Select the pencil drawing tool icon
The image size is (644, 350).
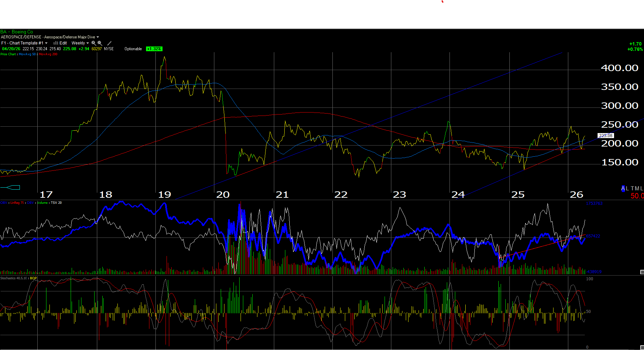coord(109,43)
